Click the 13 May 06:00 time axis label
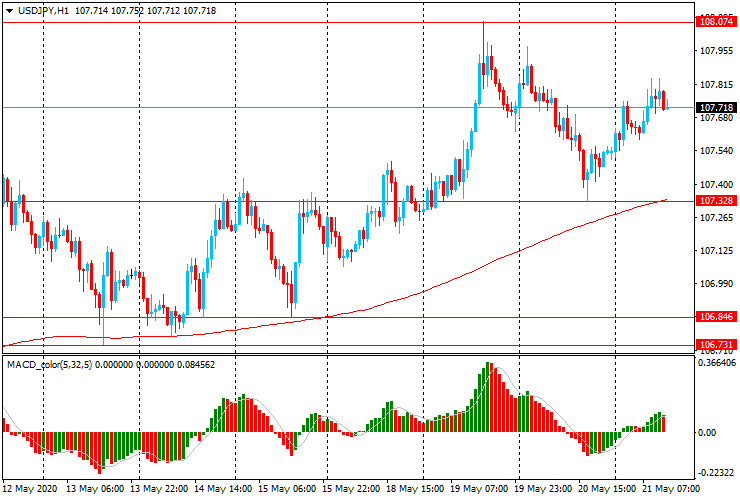The width and height of the screenshot is (740, 500). pos(95,488)
